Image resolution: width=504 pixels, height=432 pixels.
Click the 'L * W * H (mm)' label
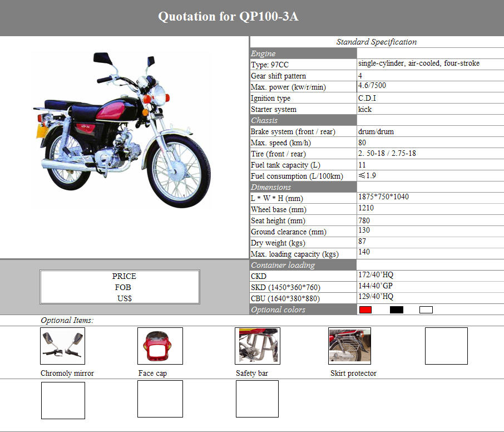click(x=276, y=199)
